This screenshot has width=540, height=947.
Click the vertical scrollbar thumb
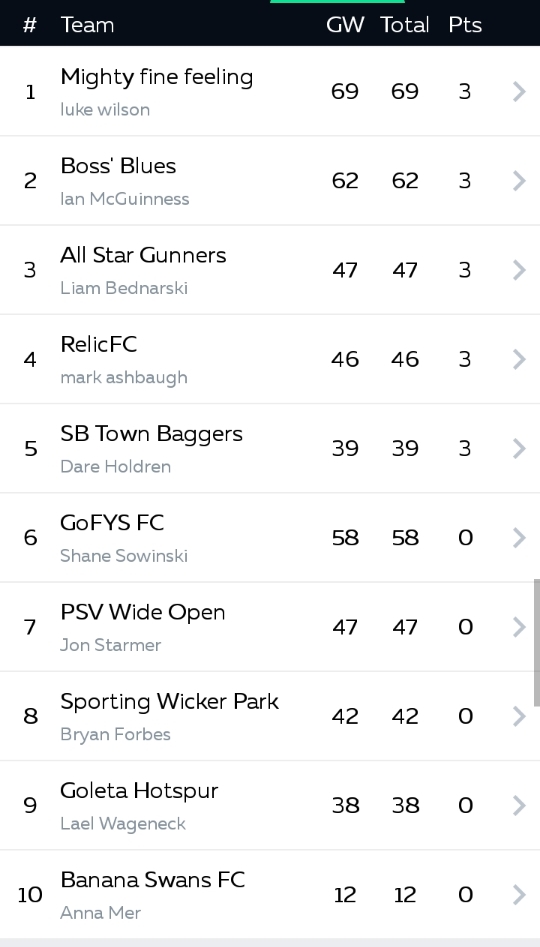[x=536, y=642]
